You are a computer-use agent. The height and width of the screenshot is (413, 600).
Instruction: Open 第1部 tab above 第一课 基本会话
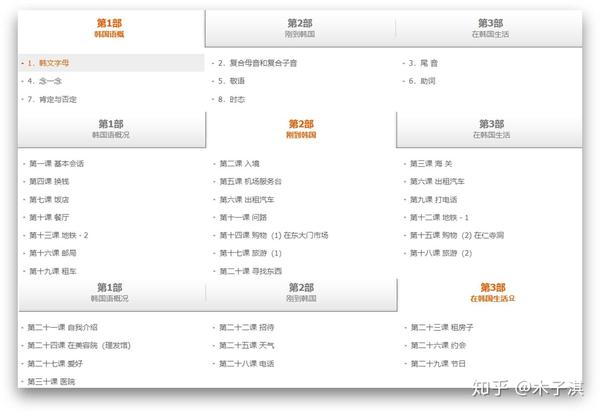tap(111, 129)
